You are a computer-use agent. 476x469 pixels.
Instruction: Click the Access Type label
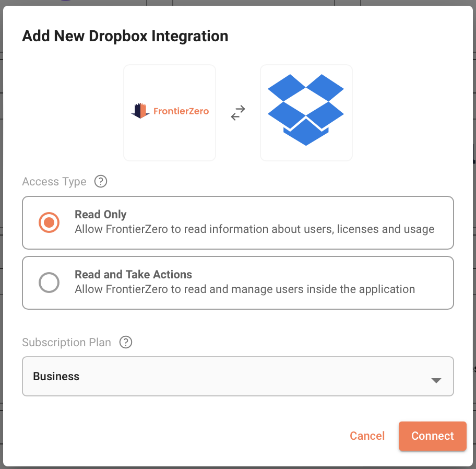[x=54, y=182]
